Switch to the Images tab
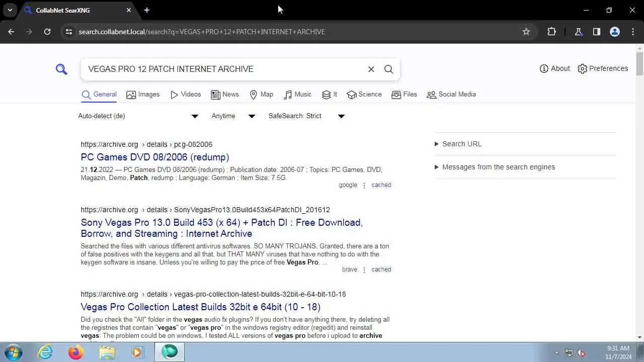Image resolution: width=644 pixels, height=362 pixels. pos(143,95)
